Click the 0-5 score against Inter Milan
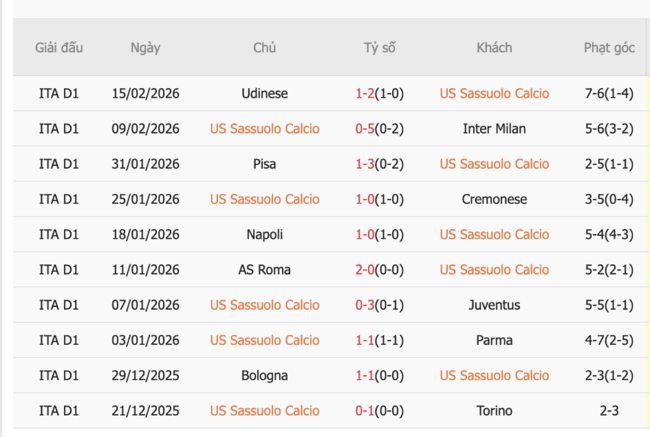The width and height of the screenshot is (650, 437). [365, 128]
